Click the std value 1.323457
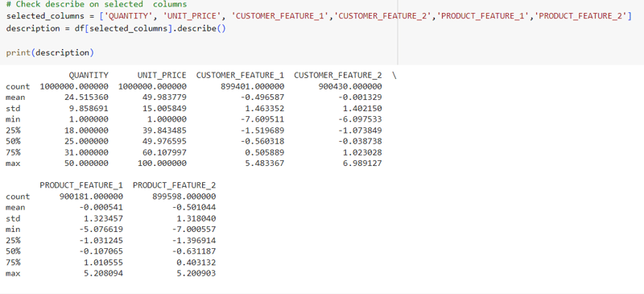Image resolution: width=644 pixels, height=294 pixels. pos(104,218)
